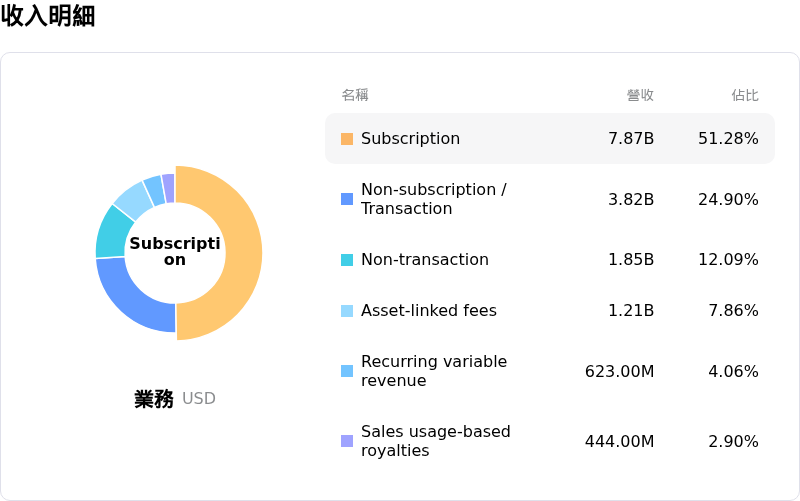Click the light blue Asset-linked fees swatch
The height and width of the screenshot is (501, 800).
pos(347,311)
